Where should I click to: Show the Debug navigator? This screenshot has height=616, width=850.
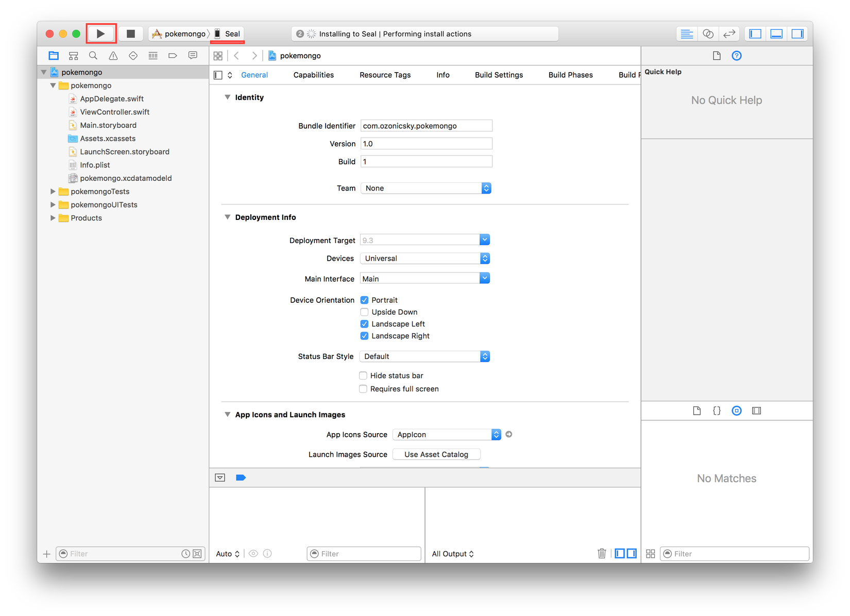click(153, 56)
